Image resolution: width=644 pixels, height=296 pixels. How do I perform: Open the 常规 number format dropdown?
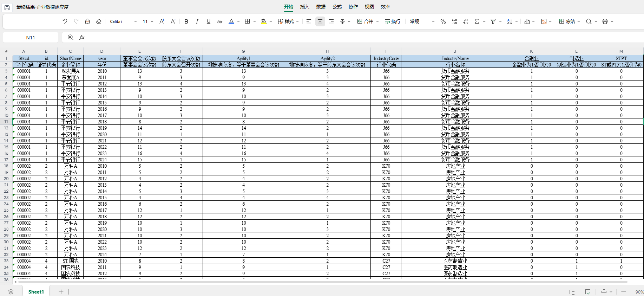click(422, 21)
